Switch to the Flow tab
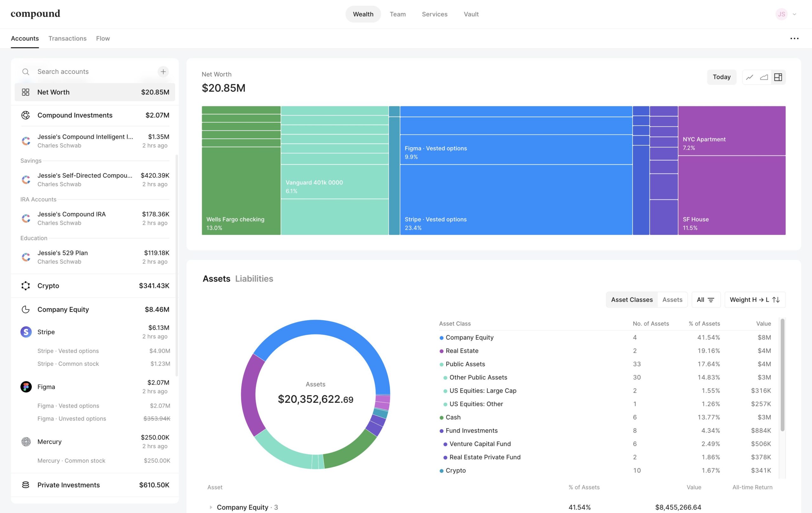Viewport: 812px width, 513px height. [103, 38]
